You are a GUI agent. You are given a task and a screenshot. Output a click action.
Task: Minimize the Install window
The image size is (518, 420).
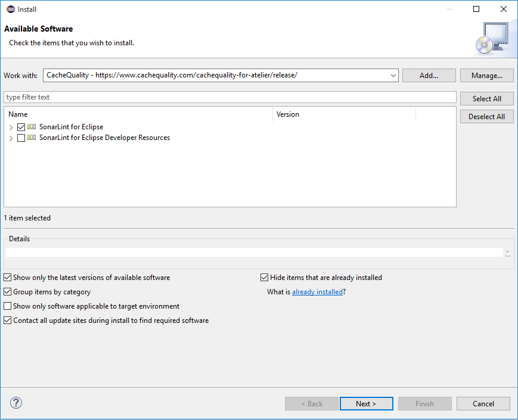click(449, 9)
